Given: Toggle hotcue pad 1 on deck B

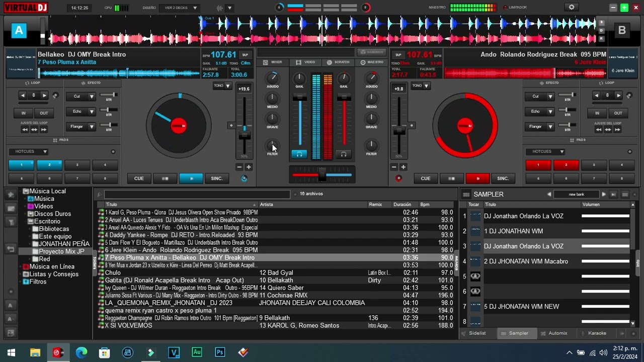Looking at the screenshot, I should pos(538,165).
